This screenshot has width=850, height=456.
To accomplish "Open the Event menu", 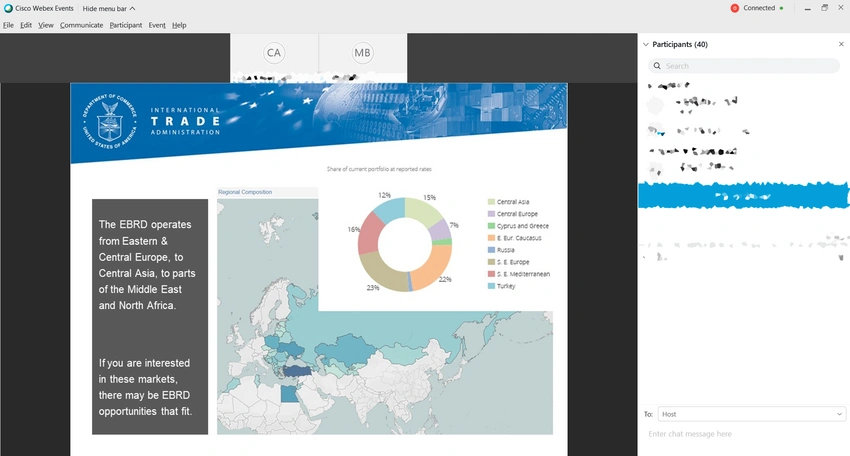I will click(x=157, y=25).
